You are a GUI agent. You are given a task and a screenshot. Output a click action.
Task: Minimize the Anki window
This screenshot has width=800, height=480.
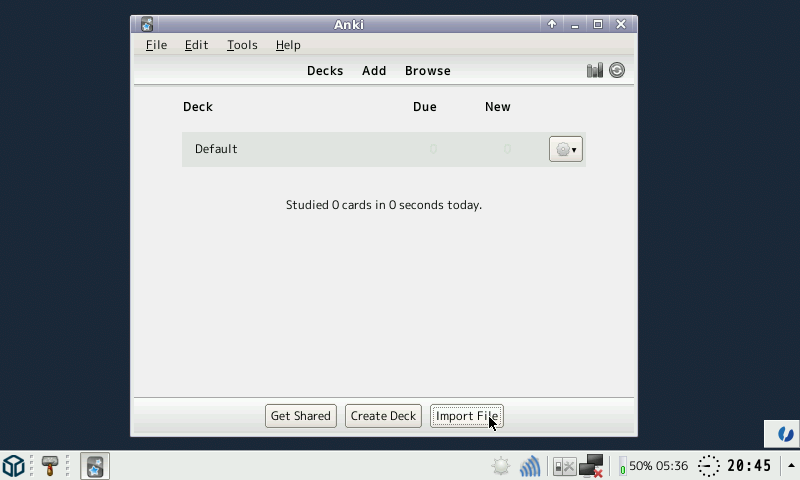coord(575,24)
